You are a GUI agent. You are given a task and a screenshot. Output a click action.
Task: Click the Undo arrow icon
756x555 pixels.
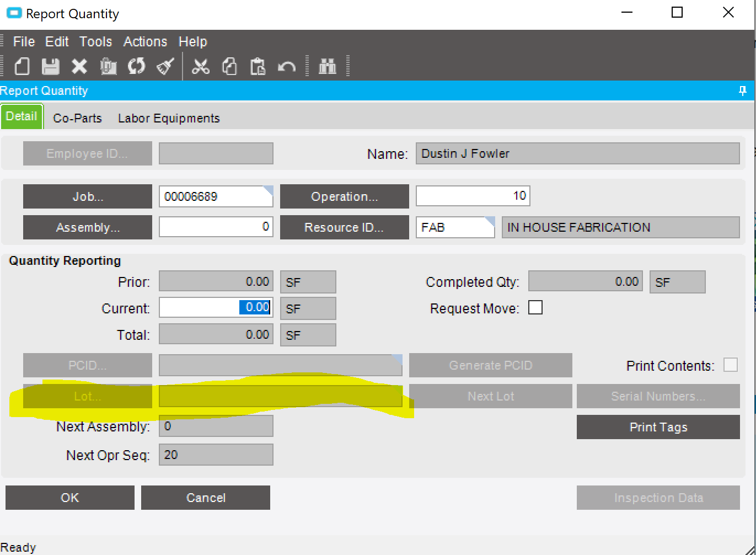tap(287, 67)
